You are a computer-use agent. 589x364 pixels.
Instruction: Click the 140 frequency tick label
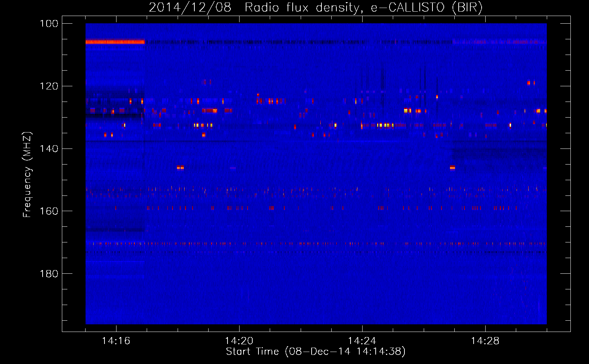[x=49, y=149]
